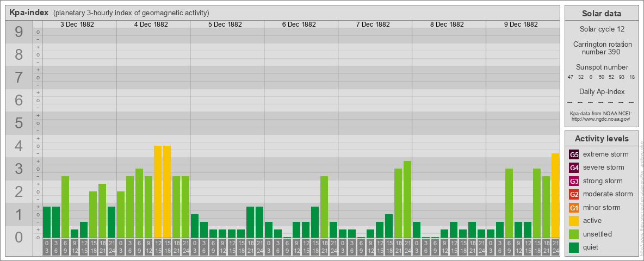Click the 6-9 bar on 9 Dec
The image size is (644, 261).
pyautogui.click(x=509, y=203)
